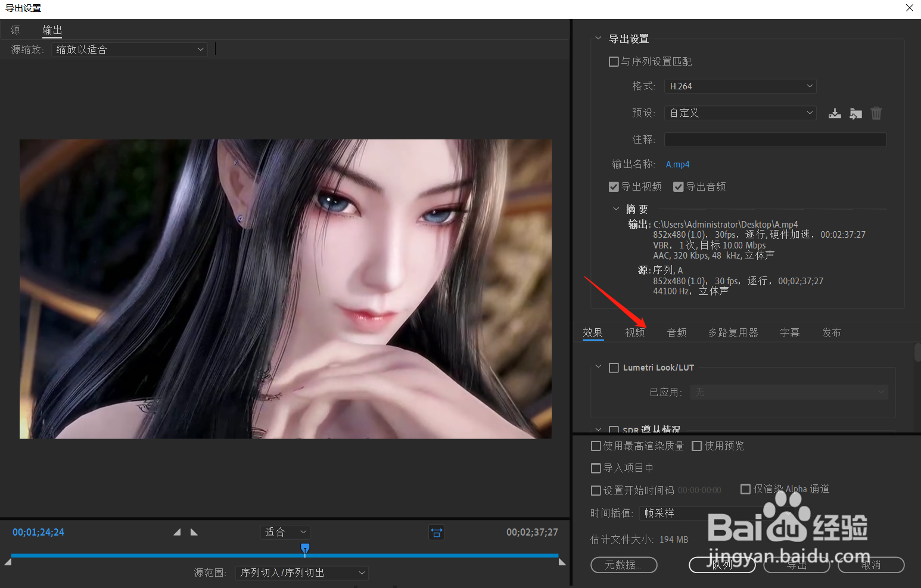Enable use maximum render quality

[596, 446]
